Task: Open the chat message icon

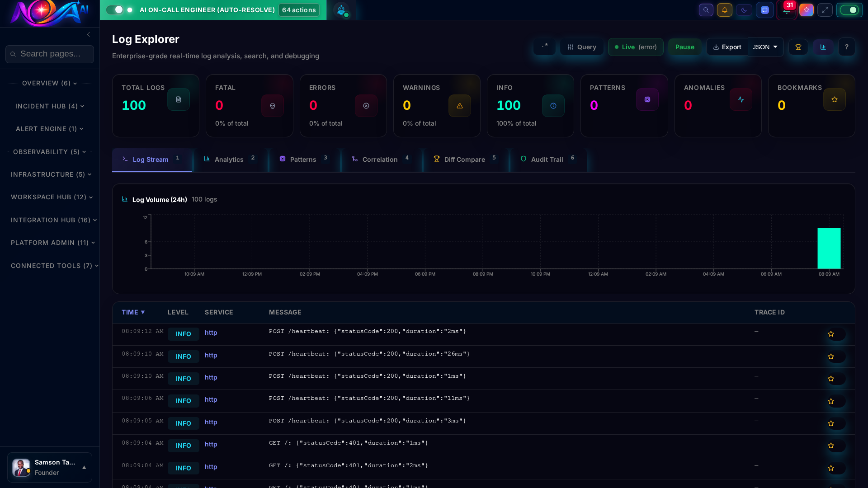Action: 765,10
